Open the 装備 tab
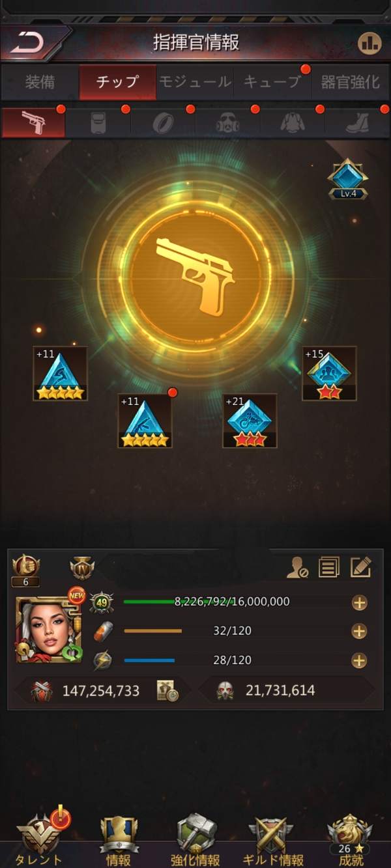Screen dimensions: 391x868 click(x=40, y=82)
